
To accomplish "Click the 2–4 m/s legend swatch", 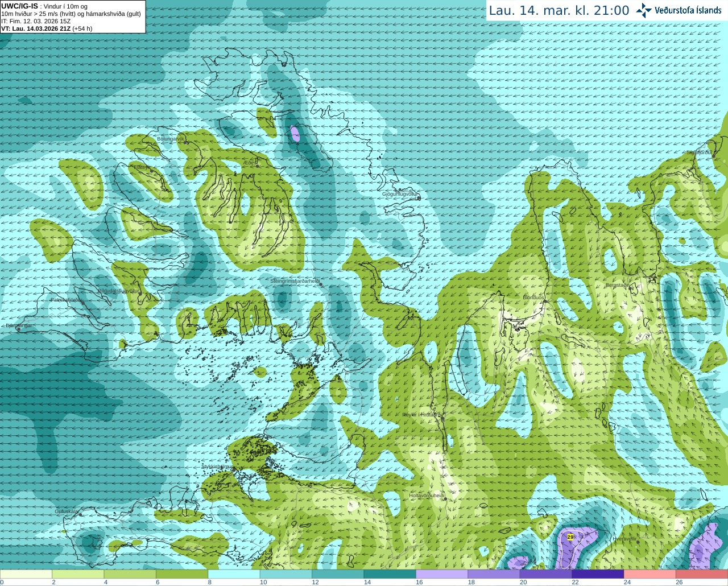I will pos(78,574).
